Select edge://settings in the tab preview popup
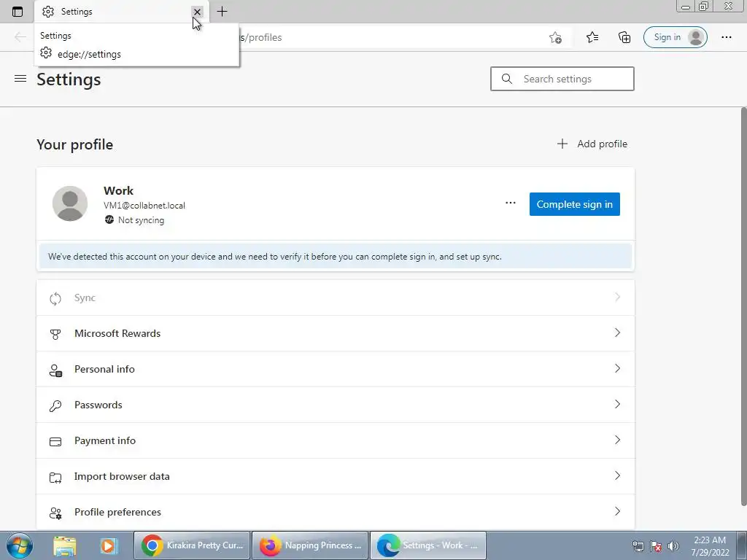This screenshot has width=747, height=560. (88, 54)
